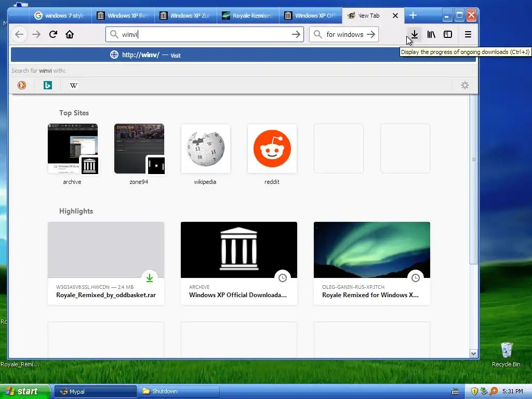The image size is (532, 399).
Task: Open the hamburger application menu
Action: 468,34
